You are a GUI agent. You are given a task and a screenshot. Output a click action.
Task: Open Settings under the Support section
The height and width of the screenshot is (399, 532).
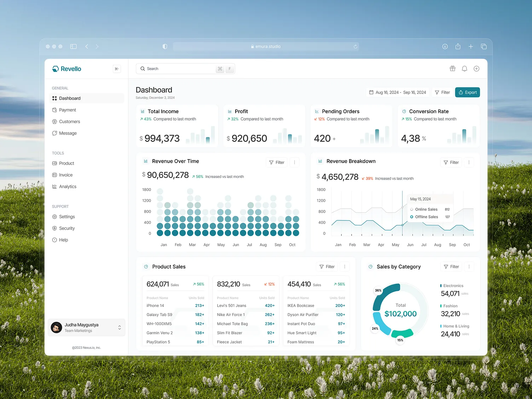pyautogui.click(x=67, y=216)
